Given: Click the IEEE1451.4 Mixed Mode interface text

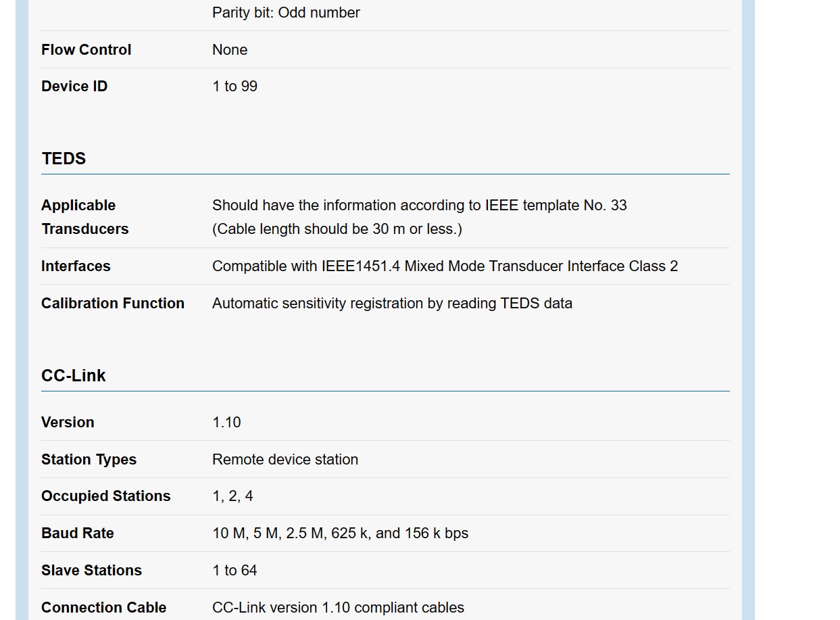Looking at the screenshot, I should pos(445,266).
